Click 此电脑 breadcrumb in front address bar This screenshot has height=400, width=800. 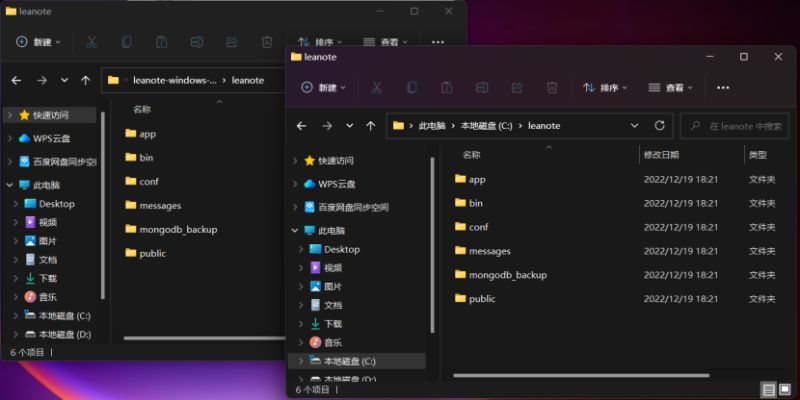click(432, 126)
